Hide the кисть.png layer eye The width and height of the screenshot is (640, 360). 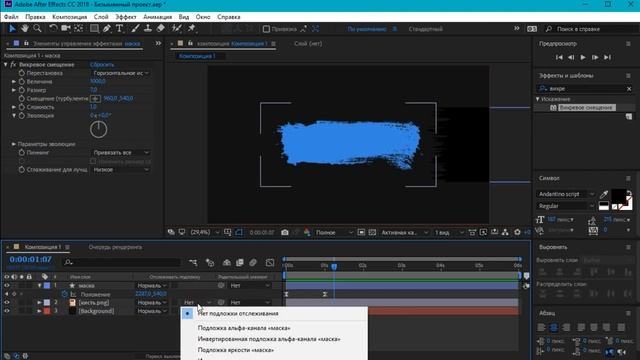tap(7, 302)
